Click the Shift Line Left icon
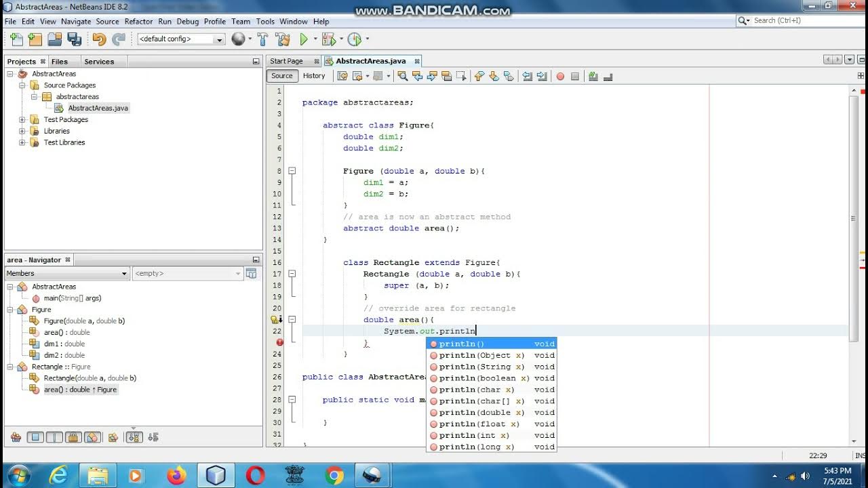The width and height of the screenshot is (868, 488). point(527,76)
